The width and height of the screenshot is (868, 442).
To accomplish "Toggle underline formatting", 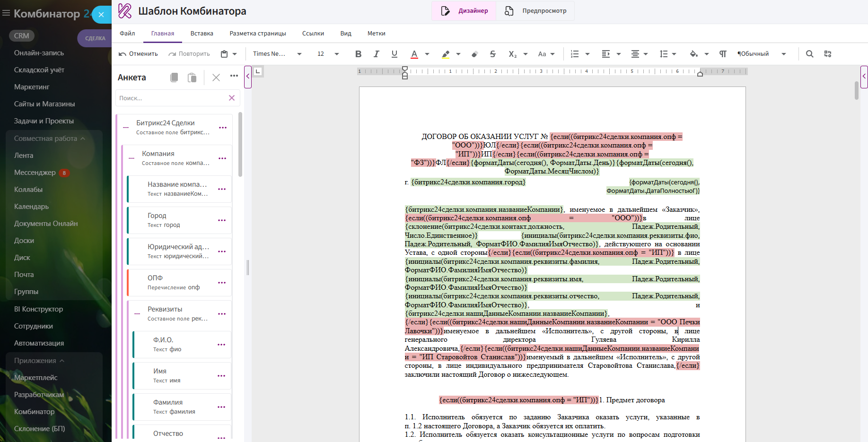I will (x=394, y=54).
